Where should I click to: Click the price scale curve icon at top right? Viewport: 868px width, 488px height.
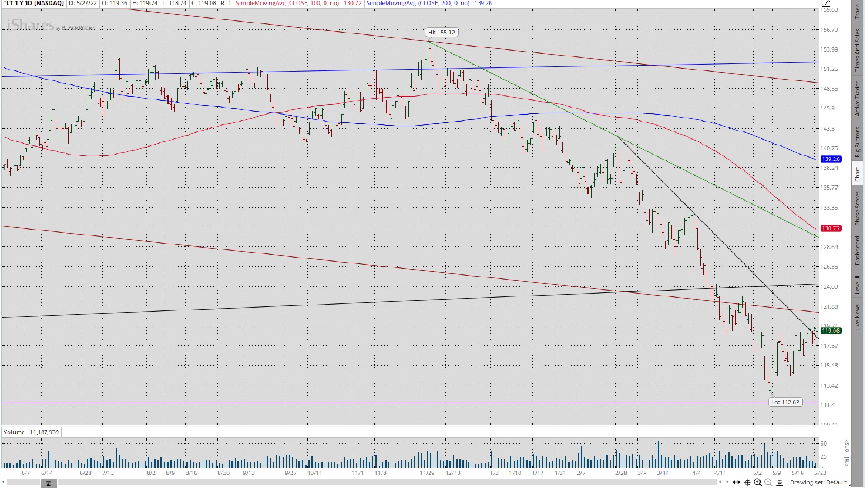point(826,4)
